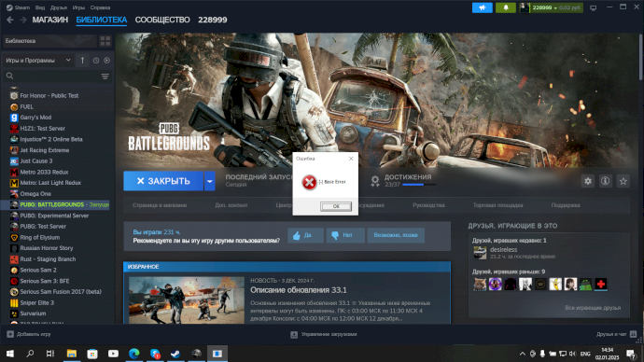Screen dimensions: 644x362
Task: Click the Add game plus icon
Action: (x=10, y=334)
